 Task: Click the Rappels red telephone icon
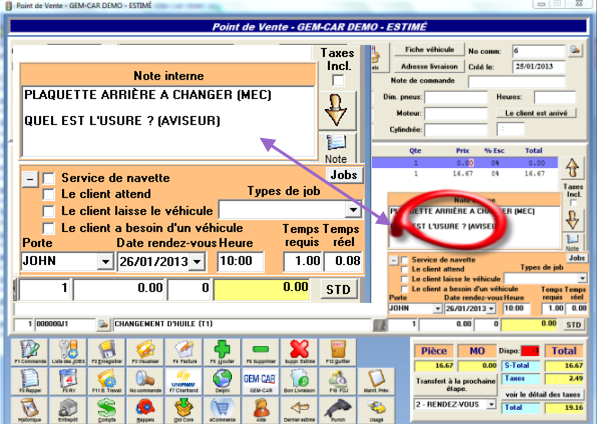point(145,410)
